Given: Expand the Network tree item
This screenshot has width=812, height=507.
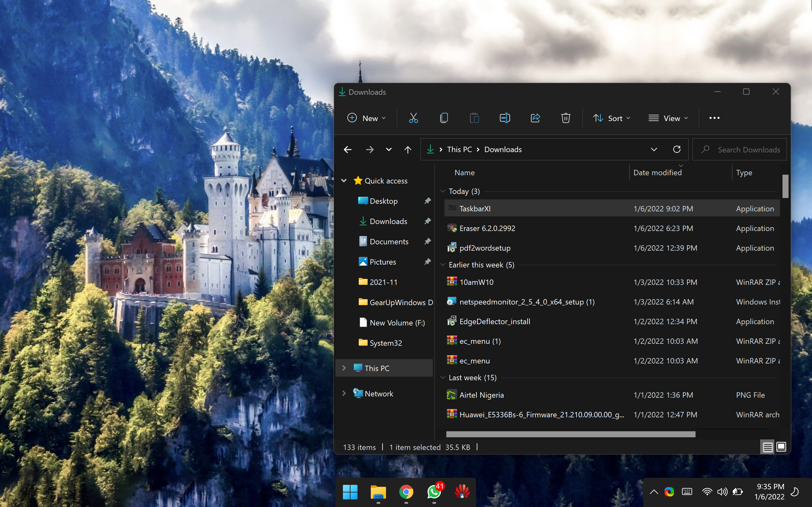Looking at the screenshot, I should point(344,393).
